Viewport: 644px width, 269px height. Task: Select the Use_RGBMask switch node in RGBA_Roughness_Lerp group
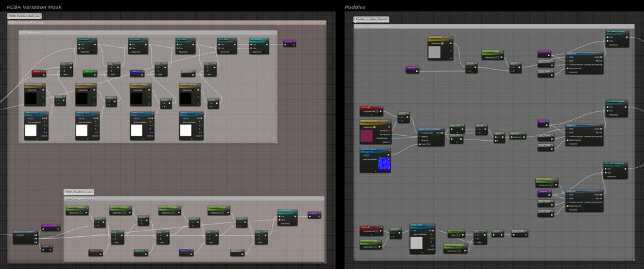click(287, 217)
